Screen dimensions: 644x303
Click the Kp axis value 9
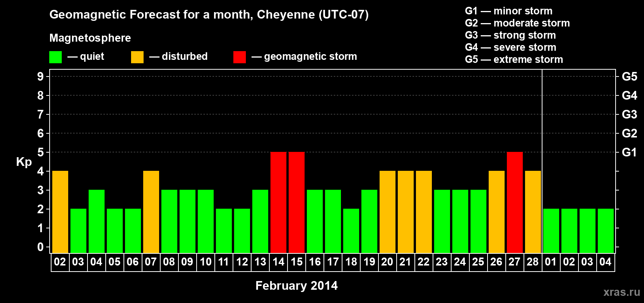(x=41, y=77)
